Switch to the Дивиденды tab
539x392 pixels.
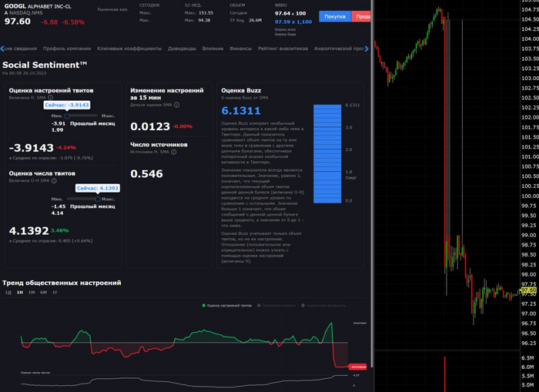coord(182,49)
